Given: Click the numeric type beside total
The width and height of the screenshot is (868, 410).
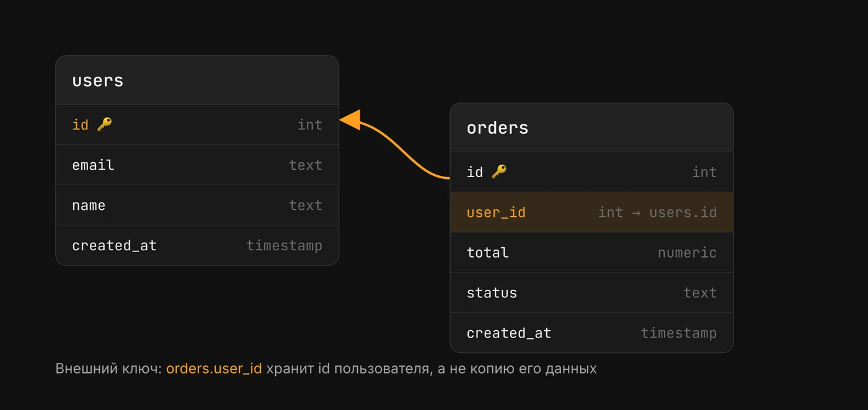Looking at the screenshot, I should (x=688, y=253).
